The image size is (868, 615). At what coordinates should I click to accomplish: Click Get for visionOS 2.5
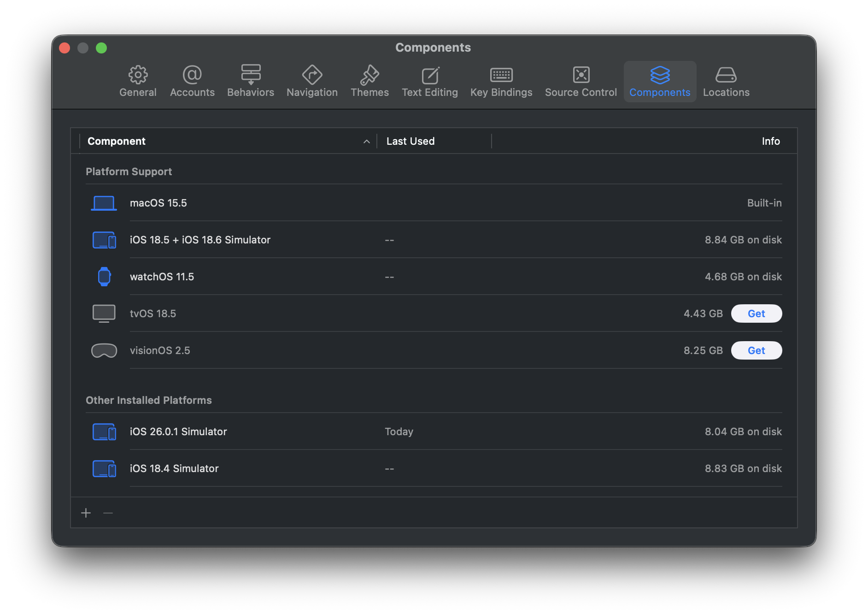[756, 350]
